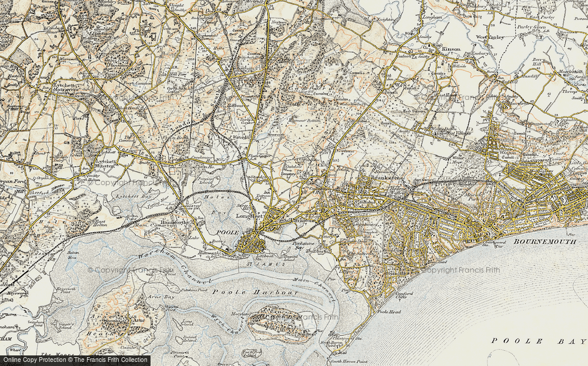Select the 'Poole Head' label

click(x=389, y=312)
